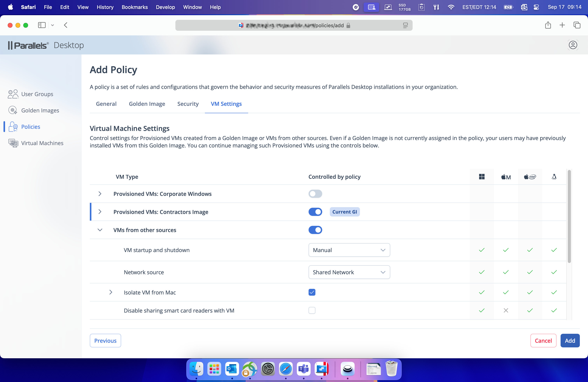
Task: Open the Network source dropdown
Action: (x=349, y=272)
